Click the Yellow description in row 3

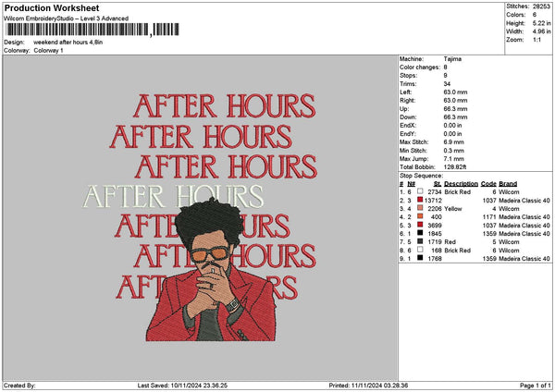[453, 209]
